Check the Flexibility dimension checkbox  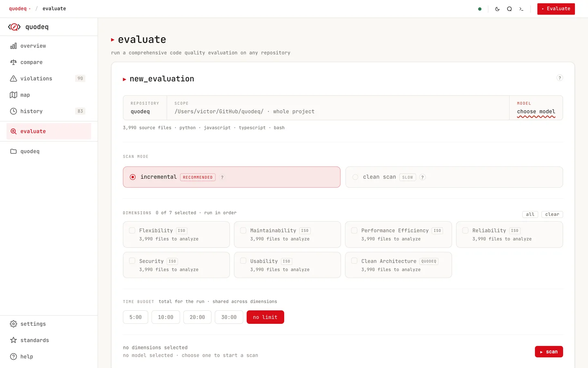[x=132, y=231]
